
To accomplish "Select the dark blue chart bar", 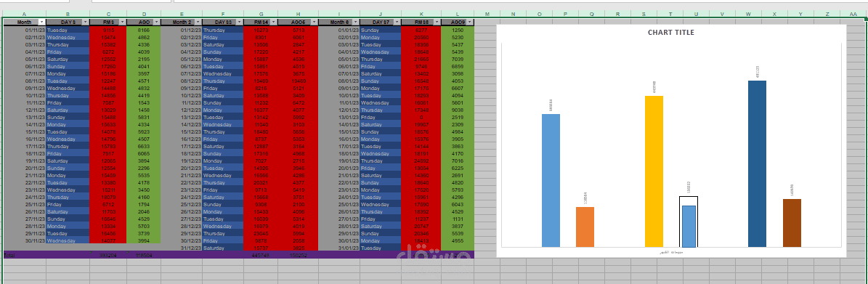I will [x=758, y=163].
